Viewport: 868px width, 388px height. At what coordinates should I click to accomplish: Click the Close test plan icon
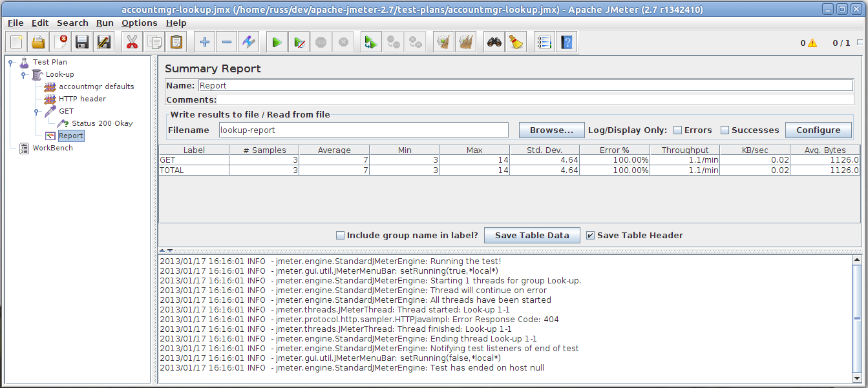point(60,43)
